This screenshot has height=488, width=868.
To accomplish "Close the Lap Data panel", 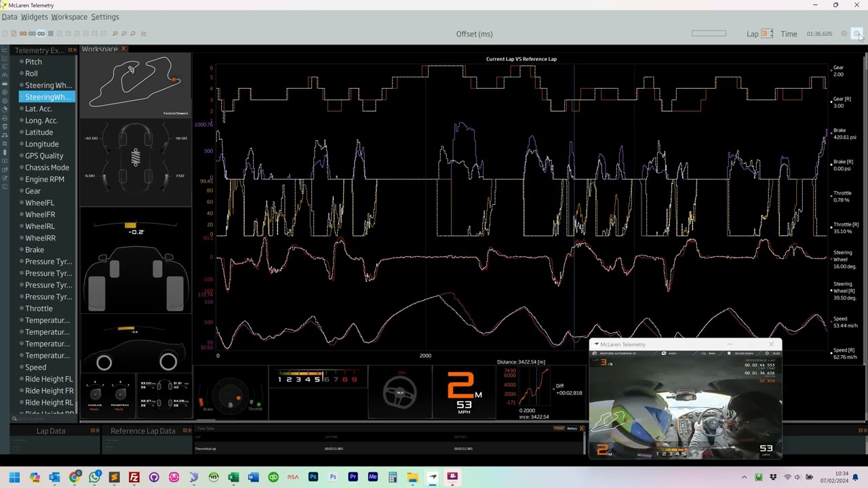I will coord(98,430).
